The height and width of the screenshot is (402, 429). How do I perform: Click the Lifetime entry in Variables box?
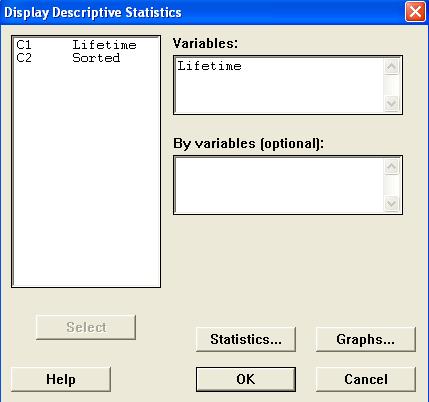(209, 66)
